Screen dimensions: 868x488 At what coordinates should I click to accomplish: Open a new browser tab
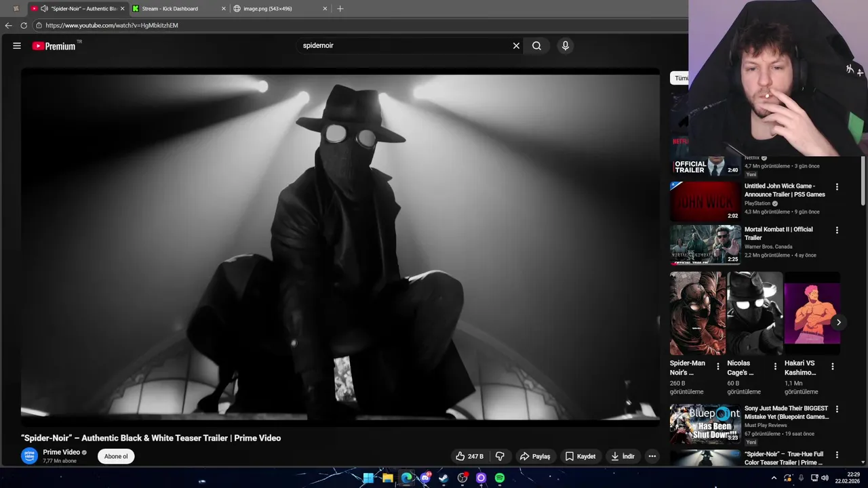pyautogui.click(x=340, y=9)
